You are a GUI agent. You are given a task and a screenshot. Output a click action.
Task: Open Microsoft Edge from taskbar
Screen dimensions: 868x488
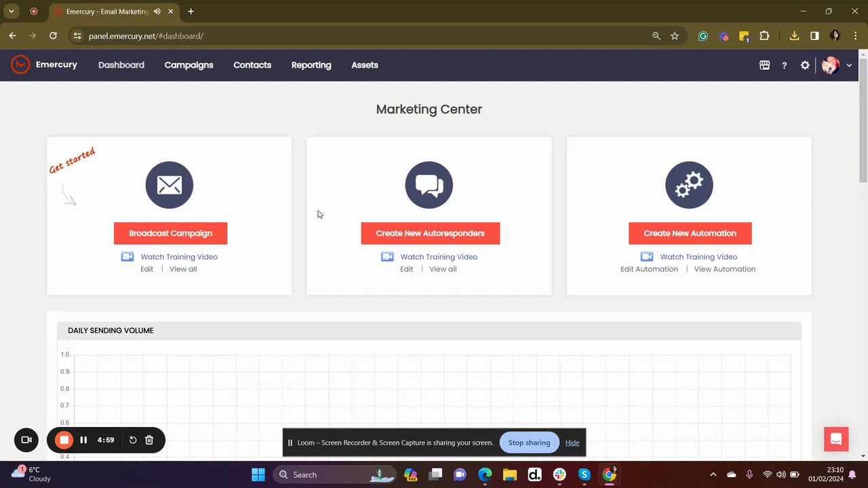coord(484,474)
